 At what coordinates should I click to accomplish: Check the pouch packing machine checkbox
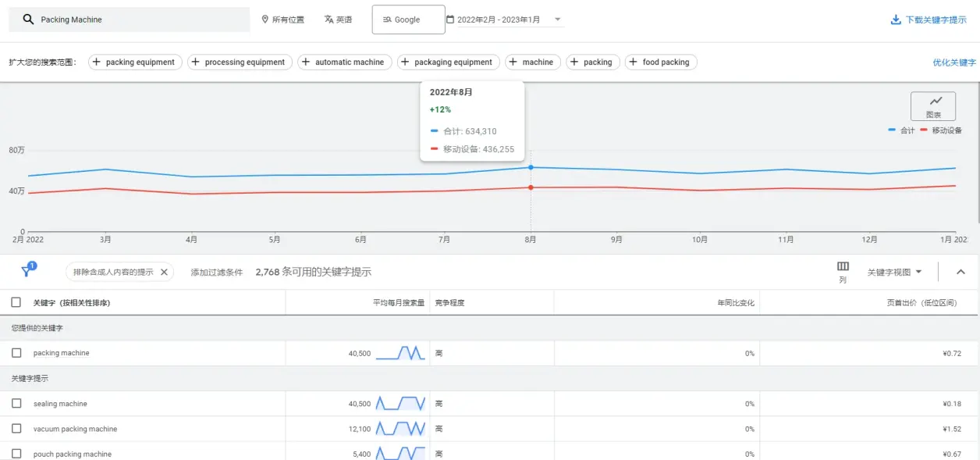pos(16,454)
